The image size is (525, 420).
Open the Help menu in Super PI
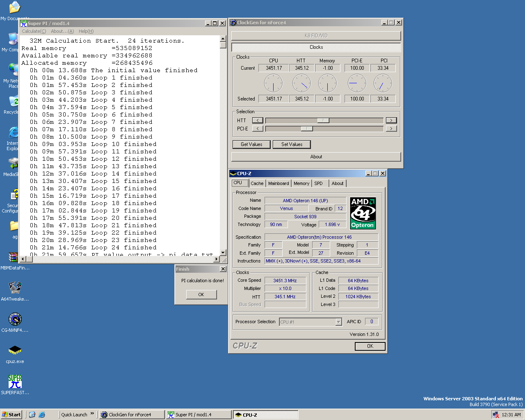pyautogui.click(x=86, y=31)
